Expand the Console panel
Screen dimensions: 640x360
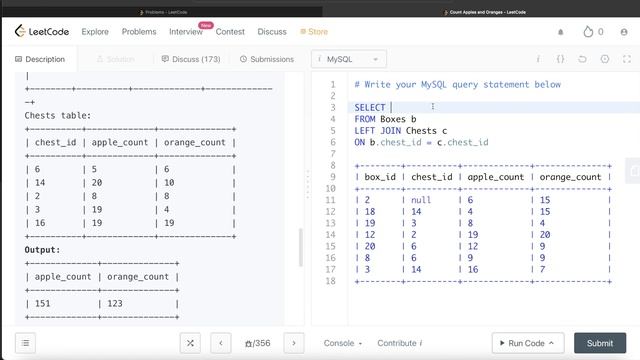343,343
